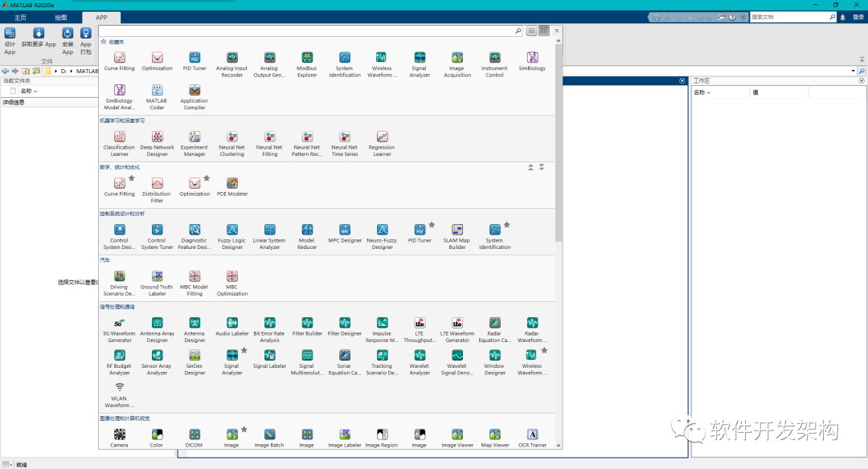Open the MBC Optimization app

tap(232, 283)
